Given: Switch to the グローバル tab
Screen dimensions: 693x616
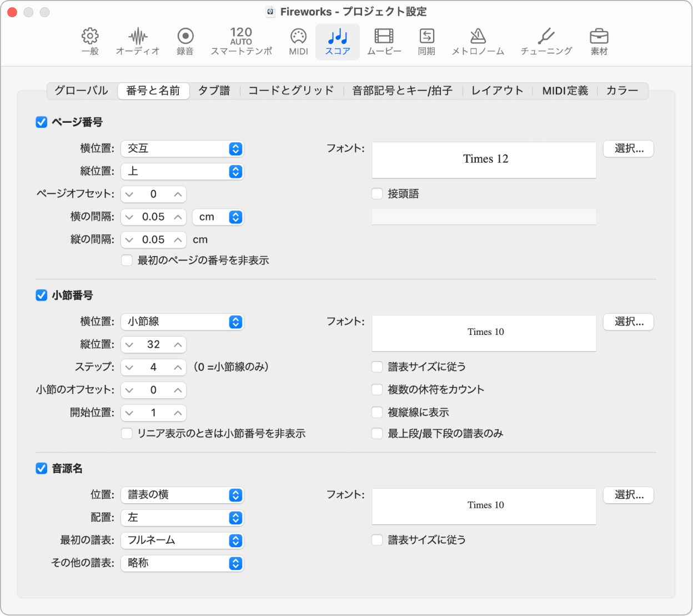Looking at the screenshot, I should click(x=81, y=91).
